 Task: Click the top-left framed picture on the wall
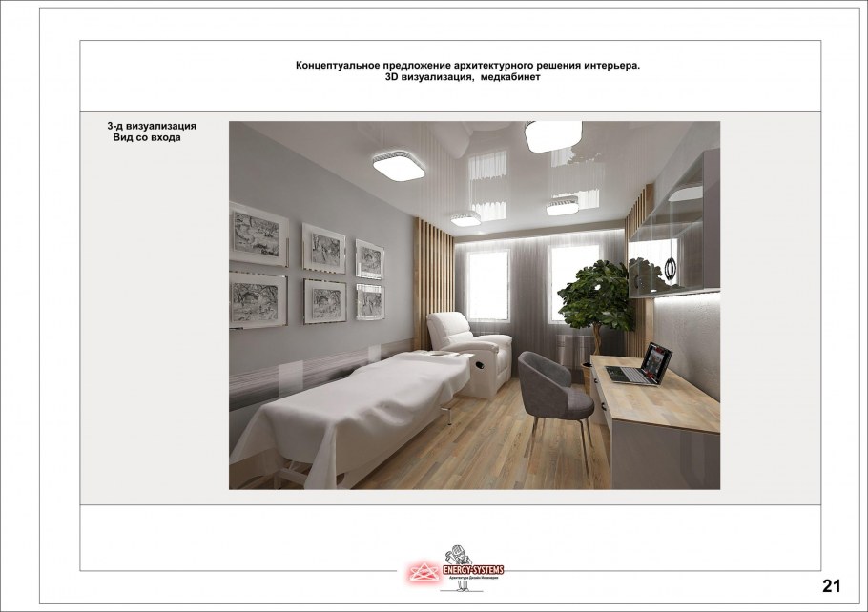pos(257,233)
